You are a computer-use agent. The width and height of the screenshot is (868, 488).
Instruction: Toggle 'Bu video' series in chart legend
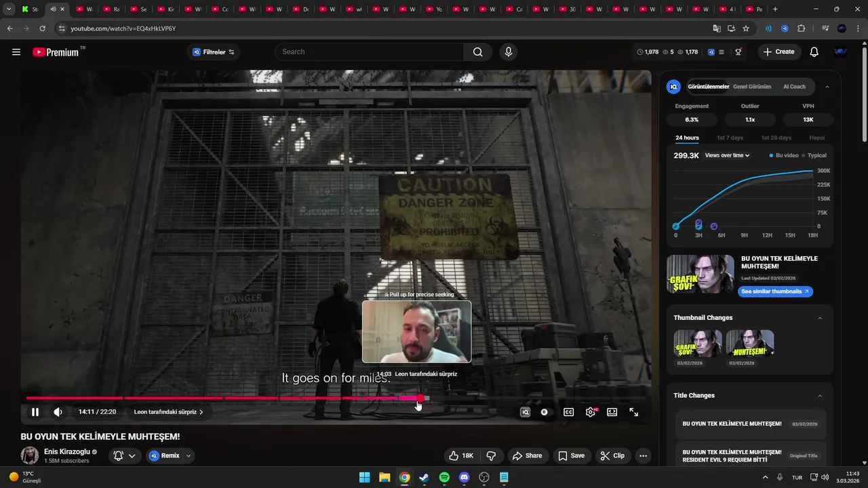tap(784, 155)
